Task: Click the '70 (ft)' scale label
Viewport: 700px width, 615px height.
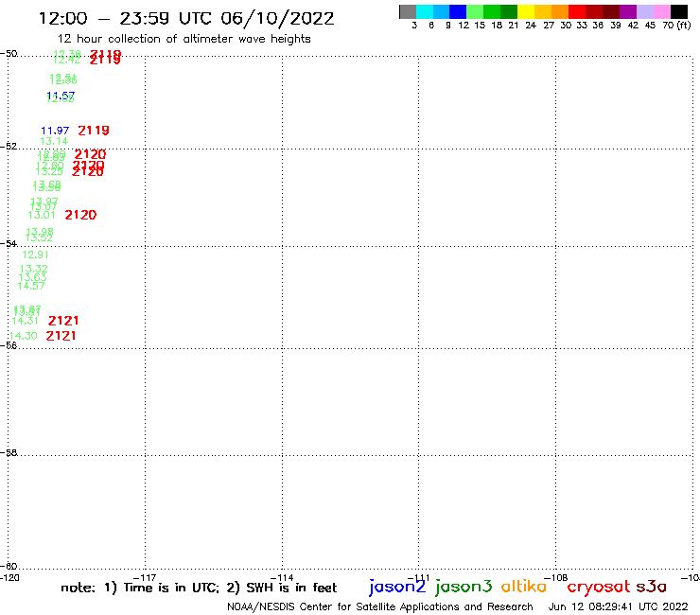Action: (676, 26)
